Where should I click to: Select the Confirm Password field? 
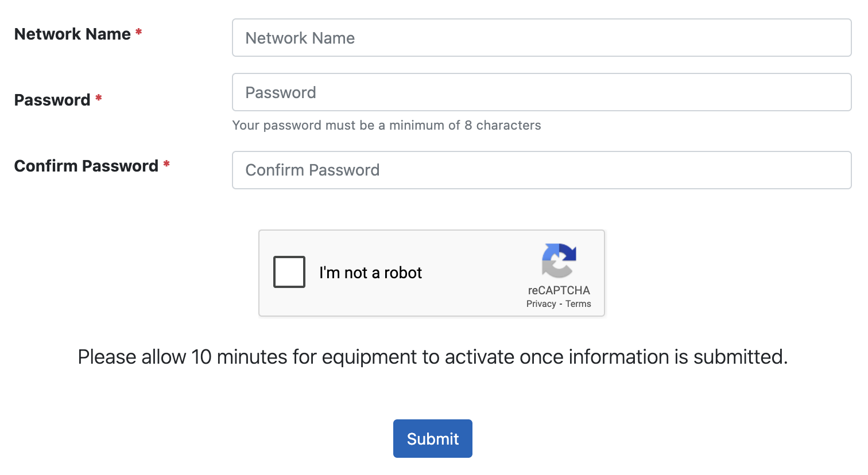[541, 170]
